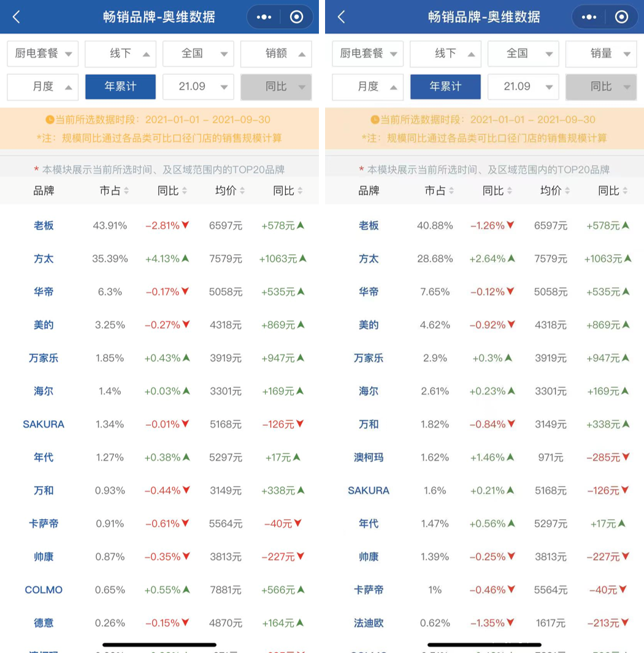The image size is (644, 653).
Task: Tap circular close target icon in left screen
Action: [296, 17]
